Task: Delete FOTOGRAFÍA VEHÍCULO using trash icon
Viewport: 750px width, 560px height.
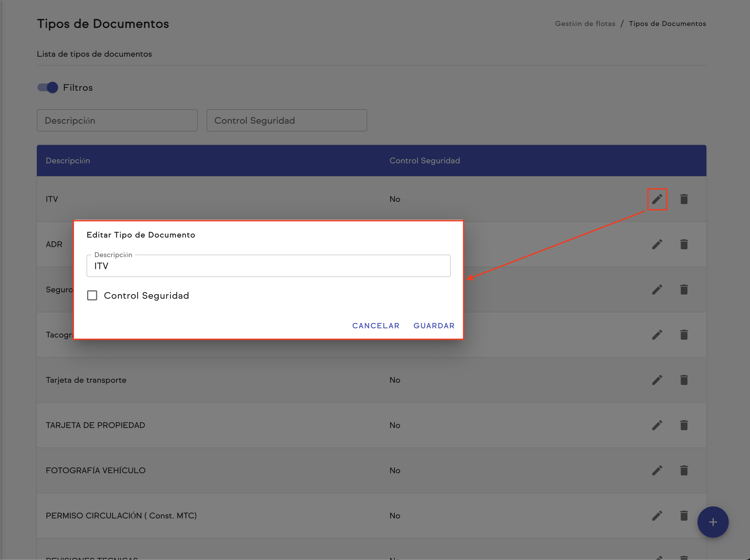Action: coord(684,470)
